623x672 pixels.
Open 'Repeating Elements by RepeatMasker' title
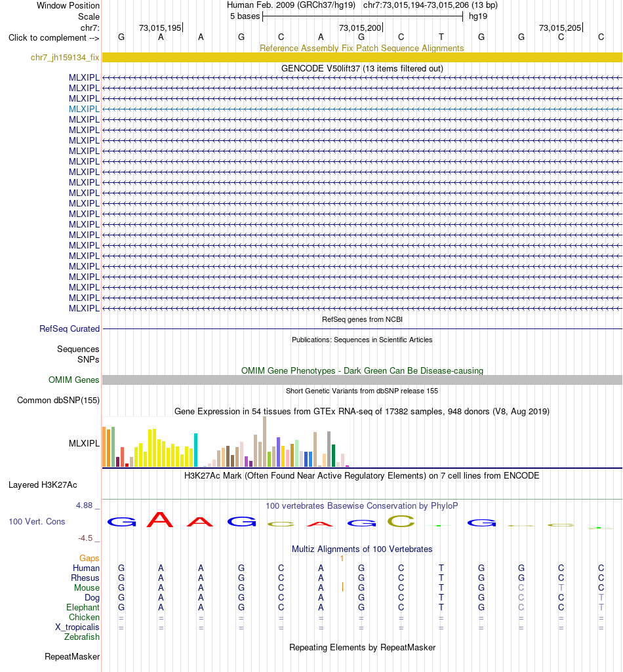coord(362,648)
